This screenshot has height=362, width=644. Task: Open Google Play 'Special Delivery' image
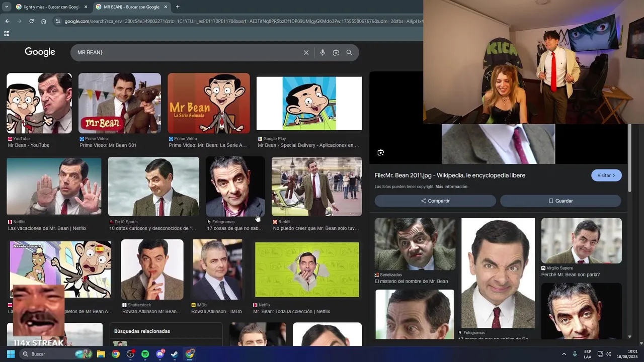[309, 103]
